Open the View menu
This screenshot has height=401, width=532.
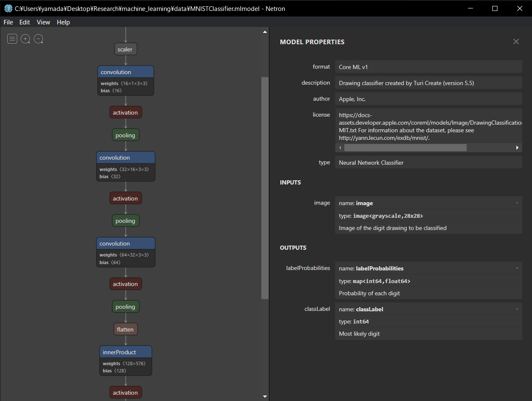click(x=43, y=22)
